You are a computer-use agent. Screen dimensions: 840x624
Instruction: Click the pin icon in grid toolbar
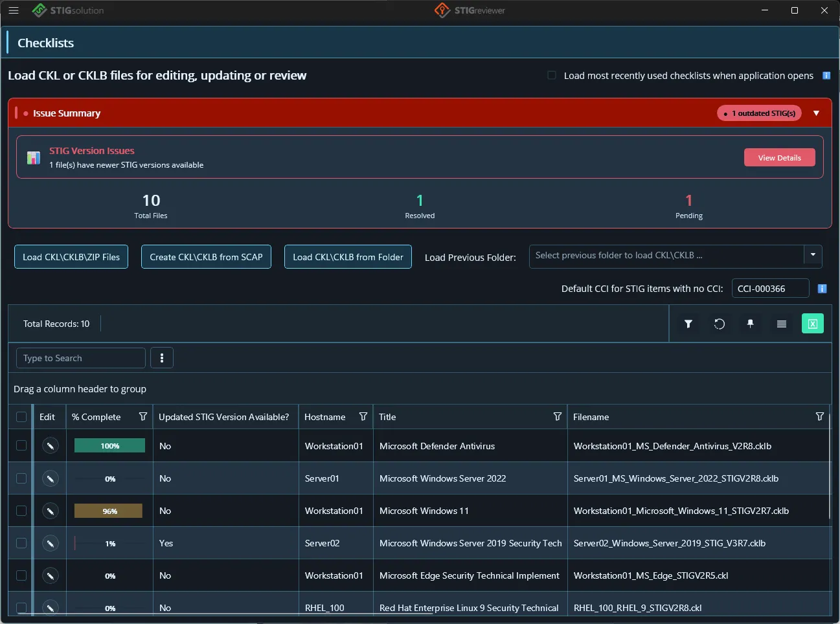[x=751, y=324]
